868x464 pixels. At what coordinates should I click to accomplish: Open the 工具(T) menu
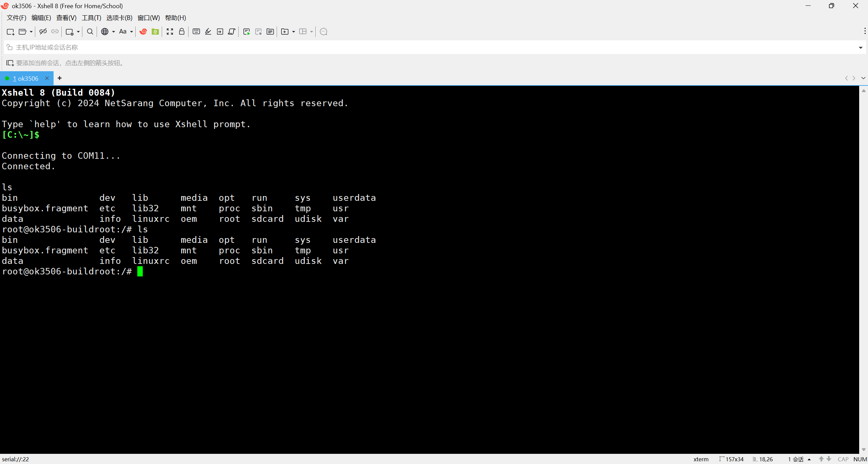(92, 18)
